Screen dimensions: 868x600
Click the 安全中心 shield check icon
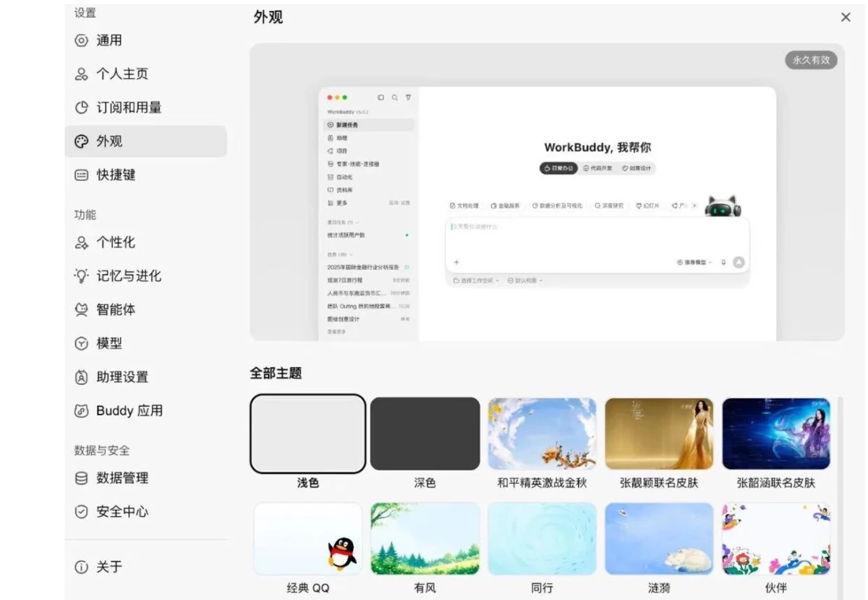pos(81,512)
